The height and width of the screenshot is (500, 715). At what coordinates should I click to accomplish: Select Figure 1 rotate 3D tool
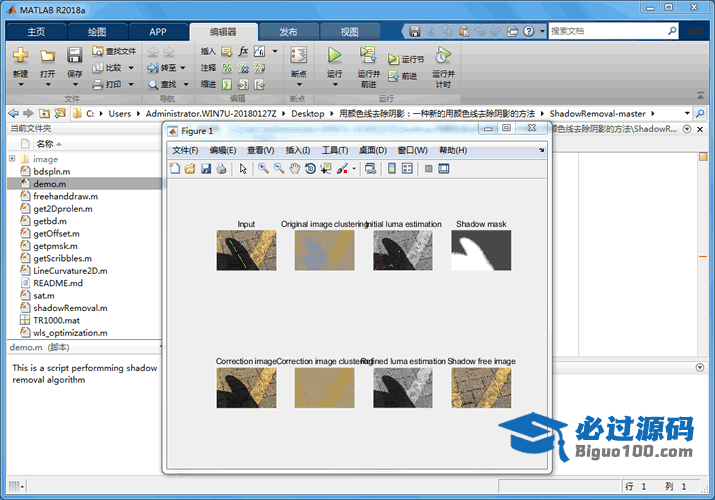(x=311, y=169)
